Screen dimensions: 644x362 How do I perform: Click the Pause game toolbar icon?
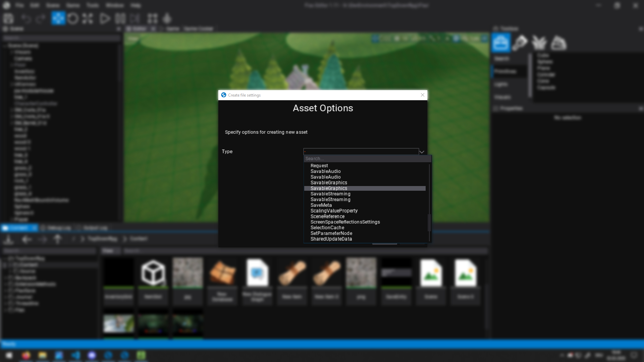coord(120,18)
